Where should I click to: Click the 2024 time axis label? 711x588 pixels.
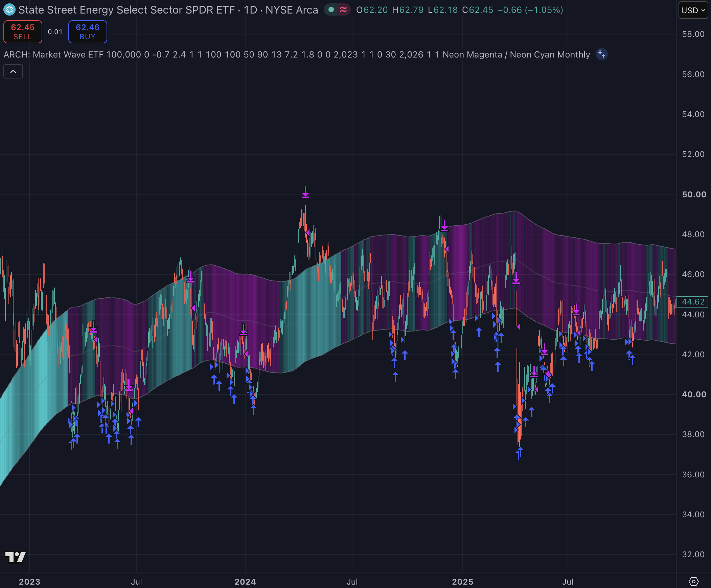(245, 582)
